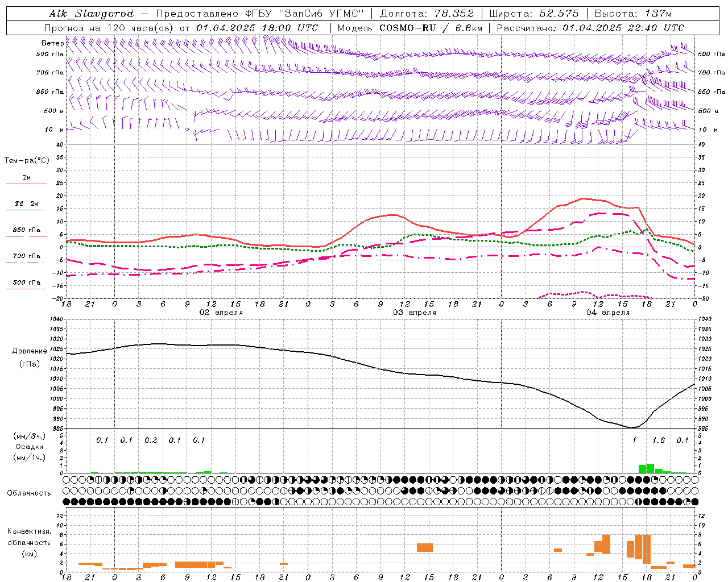
Task: Click the Тем-ра(°C) temperature label
Action: [x=27, y=161]
